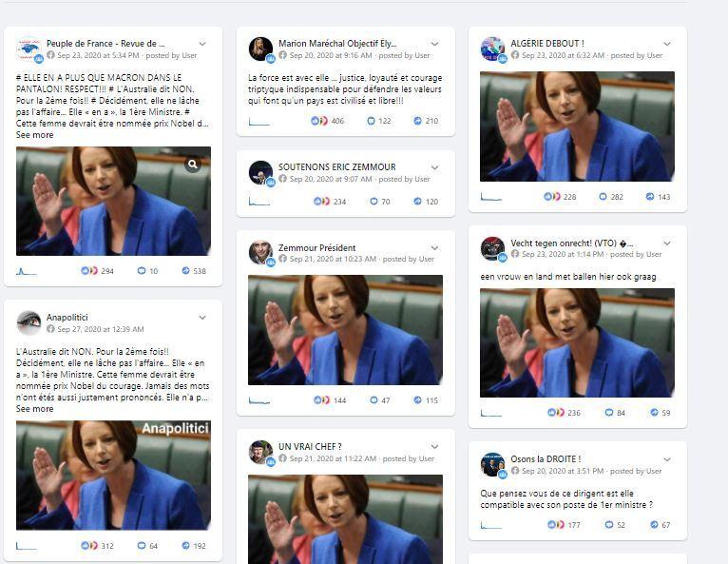Open dropdown chevron on Anapolitici post
The image size is (728, 564).
[x=202, y=318]
